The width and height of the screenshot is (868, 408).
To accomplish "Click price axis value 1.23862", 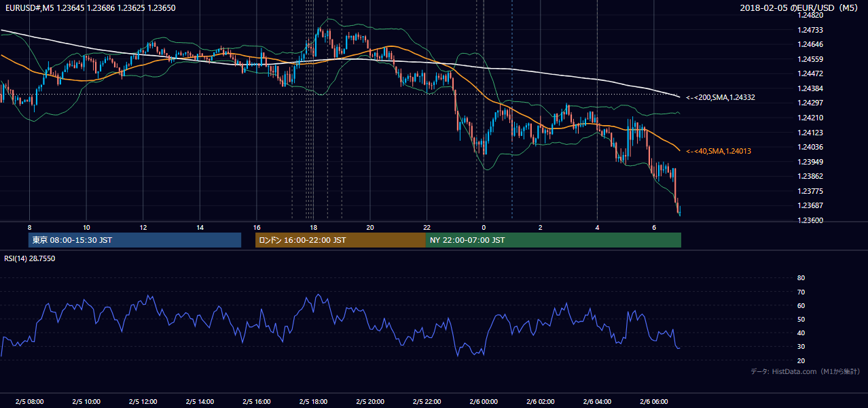I will click(810, 176).
